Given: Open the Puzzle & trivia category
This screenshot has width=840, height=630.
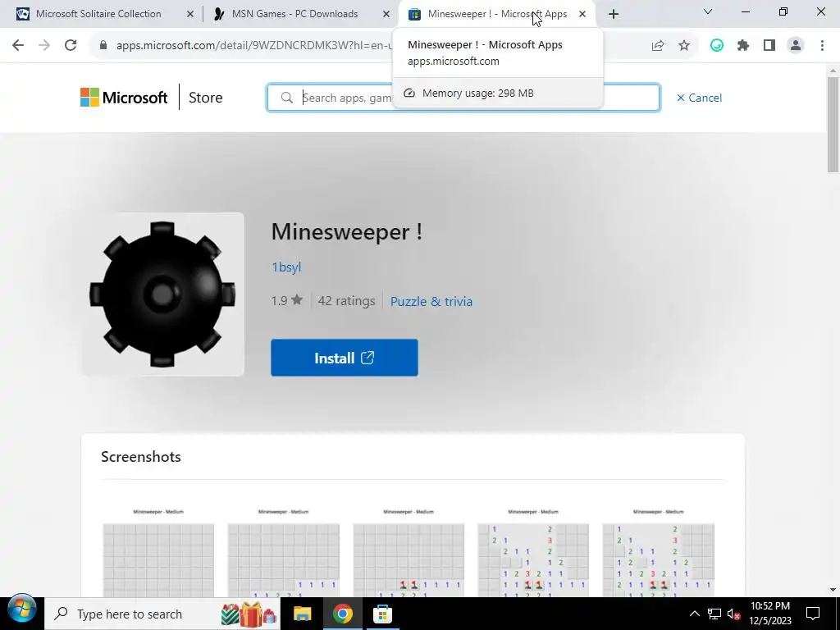Looking at the screenshot, I should click(431, 302).
